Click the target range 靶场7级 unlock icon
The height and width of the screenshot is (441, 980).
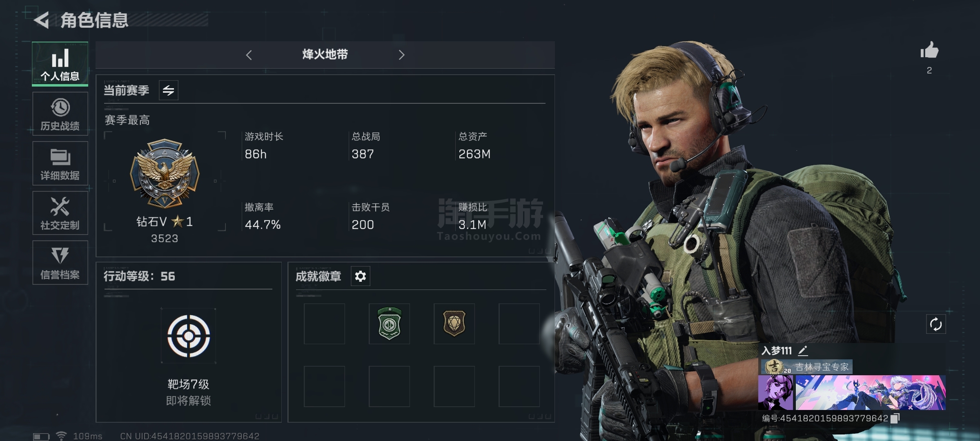coord(188,336)
